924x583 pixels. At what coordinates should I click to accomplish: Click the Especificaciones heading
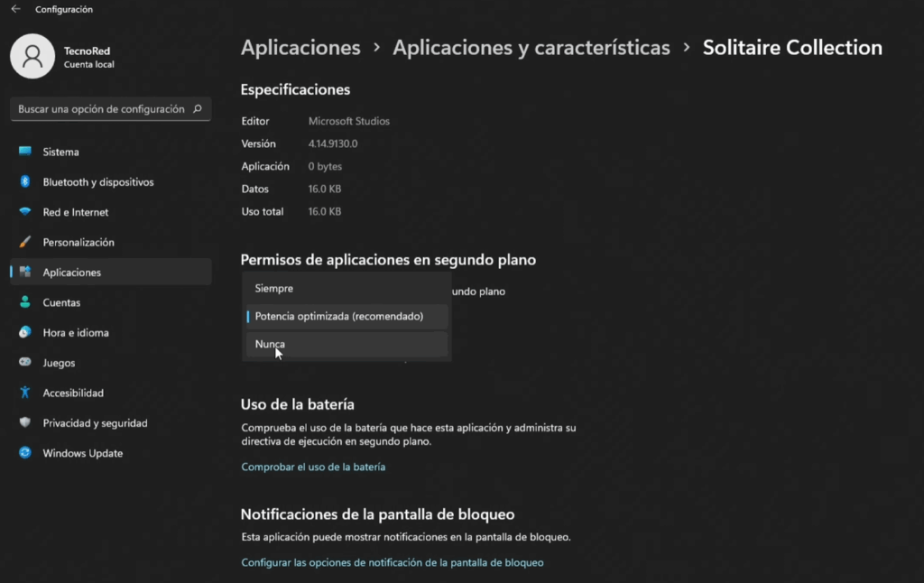tap(295, 89)
